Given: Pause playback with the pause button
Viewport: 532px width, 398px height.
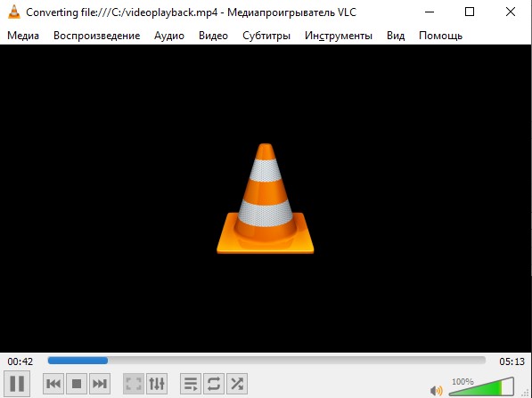Looking at the screenshot, I should click(x=17, y=384).
